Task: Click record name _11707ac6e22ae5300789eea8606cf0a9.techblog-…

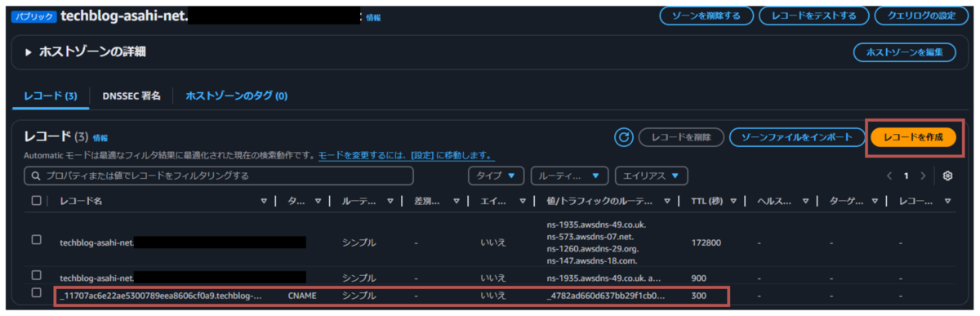Action: pos(161,295)
